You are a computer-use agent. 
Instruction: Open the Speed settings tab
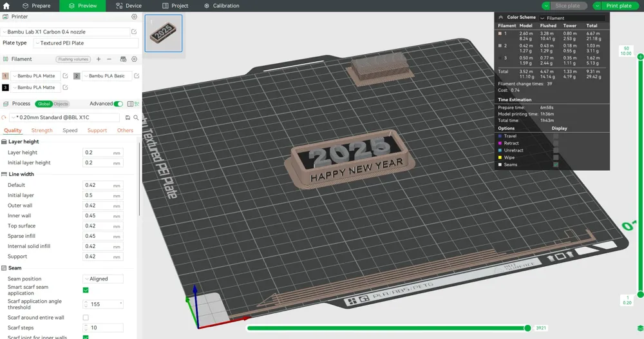(x=70, y=130)
